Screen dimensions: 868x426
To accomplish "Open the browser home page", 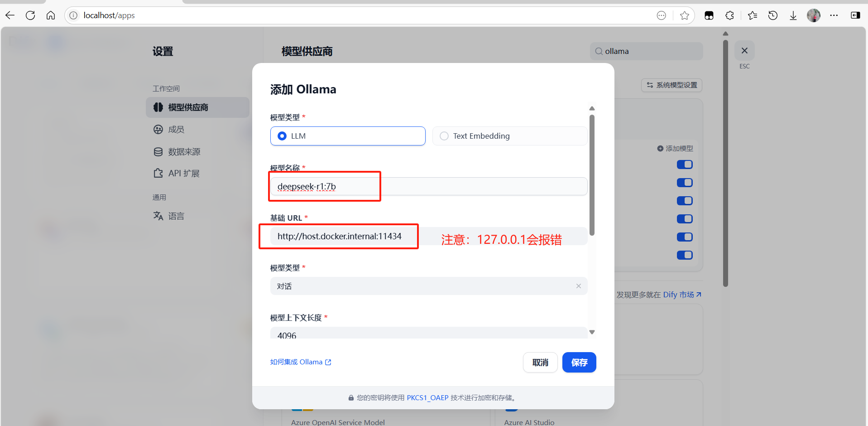I will click(x=51, y=15).
